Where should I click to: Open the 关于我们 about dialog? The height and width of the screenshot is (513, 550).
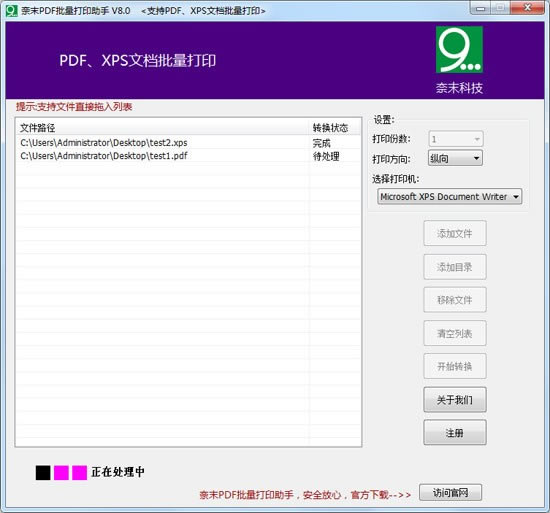click(455, 399)
